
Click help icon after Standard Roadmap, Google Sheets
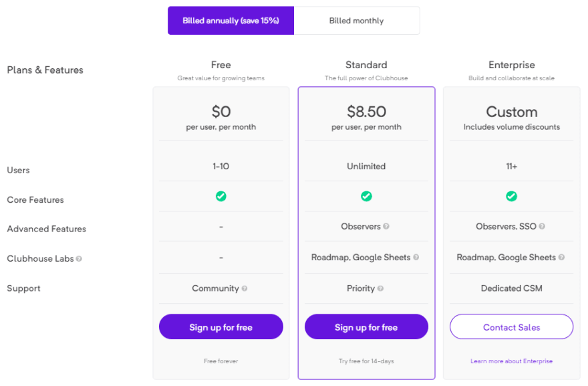pos(416,257)
